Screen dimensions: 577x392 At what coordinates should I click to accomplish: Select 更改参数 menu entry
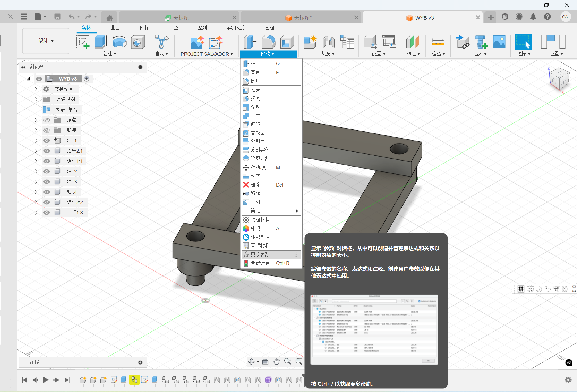[x=271, y=255]
